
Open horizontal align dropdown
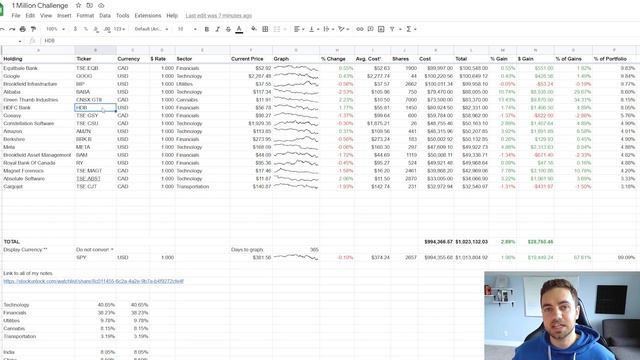click(299, 29)
